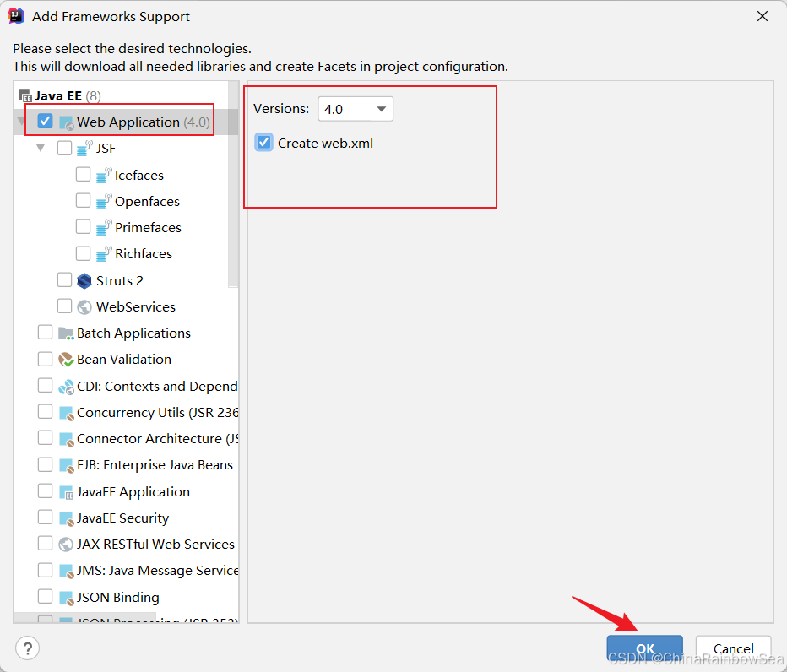Click the Cancel button

[733, 648]
